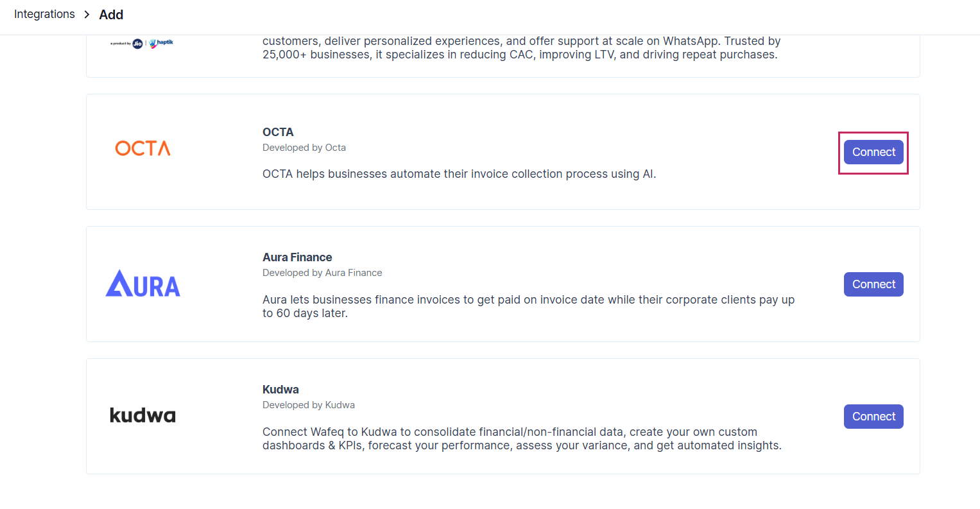Click the OCTA logo

coord(142,149)
